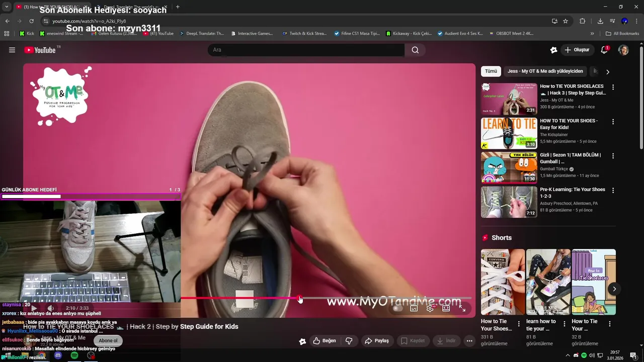
Task: Click the sparkle Ask icon beside Beğen
Action: tap(302, 341)
